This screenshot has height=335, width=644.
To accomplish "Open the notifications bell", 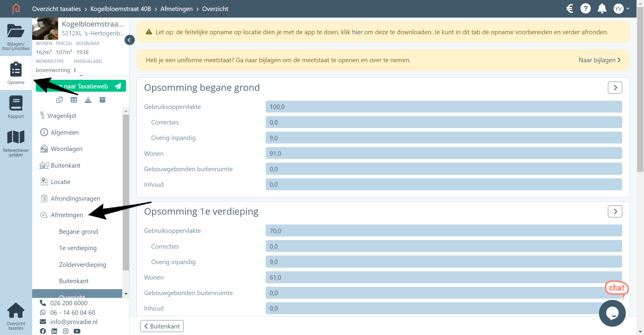I will click(x=602, y=9).
